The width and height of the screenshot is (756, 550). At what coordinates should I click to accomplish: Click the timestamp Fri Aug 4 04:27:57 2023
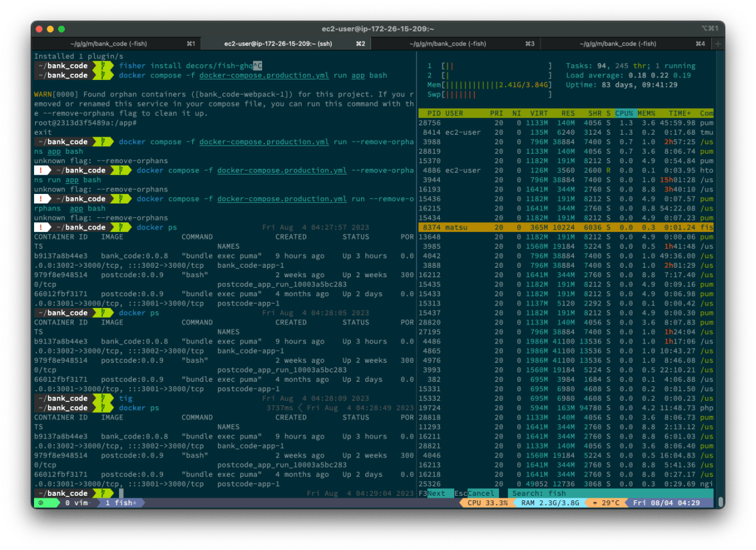(x=316, y=227)
